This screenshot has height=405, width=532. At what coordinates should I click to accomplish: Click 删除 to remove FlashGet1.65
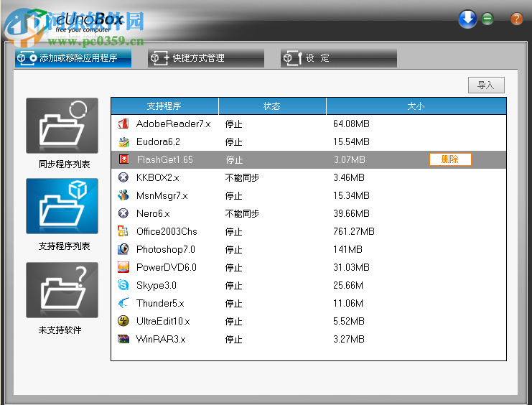click(450, 159)
